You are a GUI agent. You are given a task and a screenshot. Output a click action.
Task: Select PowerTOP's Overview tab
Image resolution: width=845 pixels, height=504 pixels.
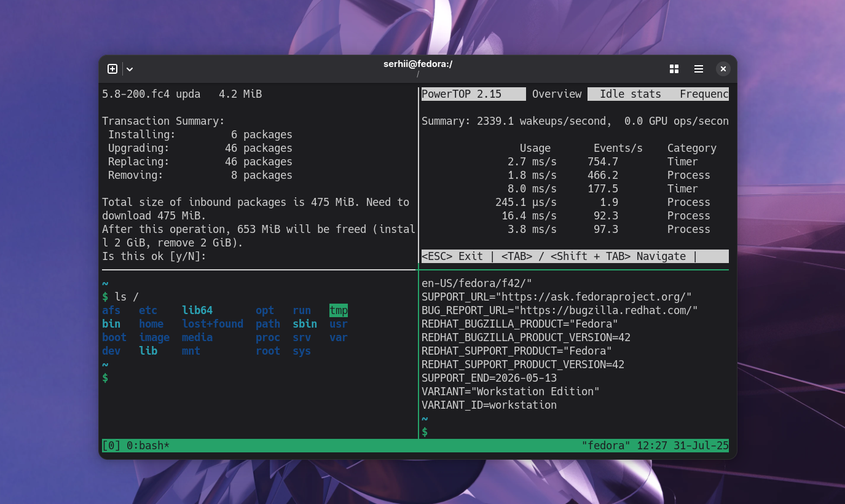click(556, 93)
